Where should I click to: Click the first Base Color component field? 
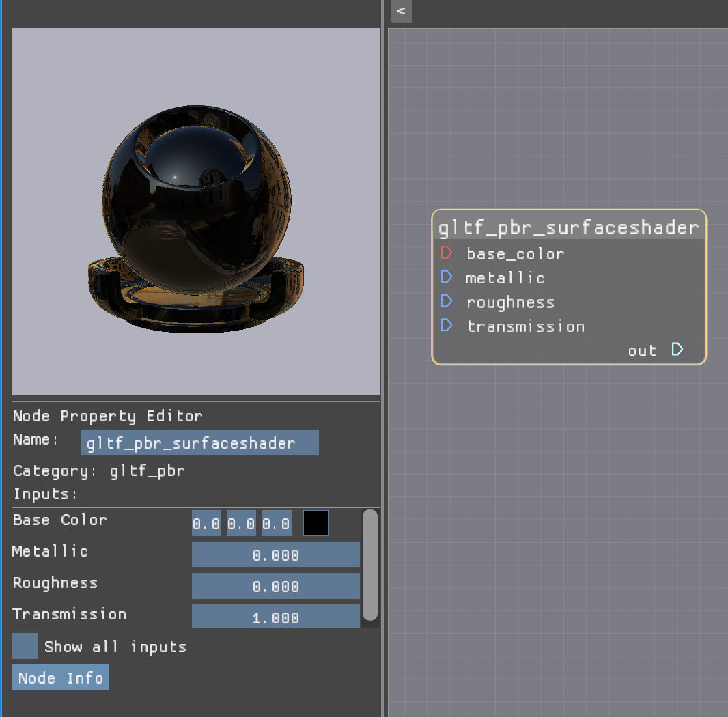click(206, 523)
